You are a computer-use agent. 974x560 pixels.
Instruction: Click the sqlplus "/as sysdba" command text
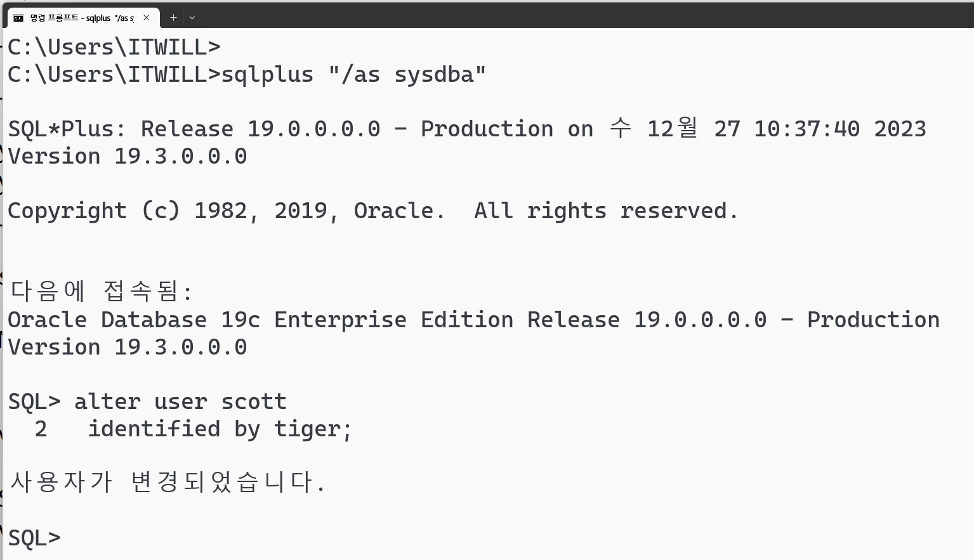[x=353, y=75]
